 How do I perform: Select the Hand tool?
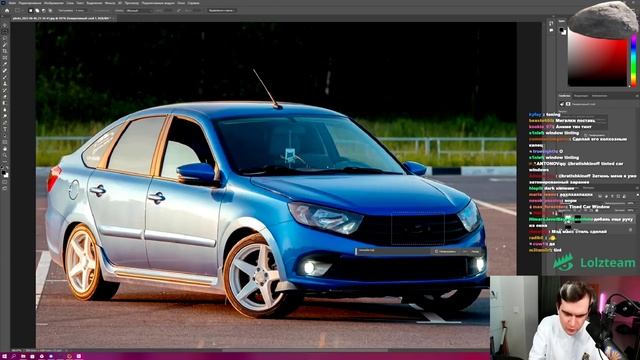(x=5, y=149)
